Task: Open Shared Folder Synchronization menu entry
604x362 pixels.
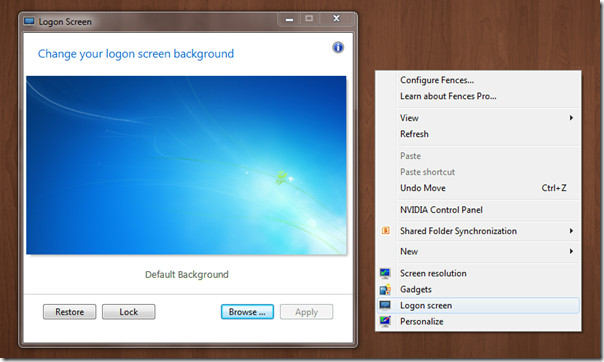Action: pyautogui.click(x=478, y=231)
